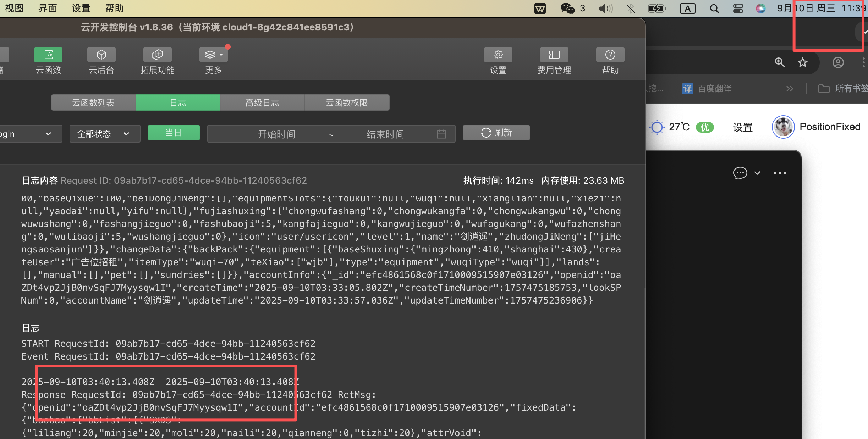Open the 全部状态 status dropdown
Screen dimensions: 868x439
point(105,134)
